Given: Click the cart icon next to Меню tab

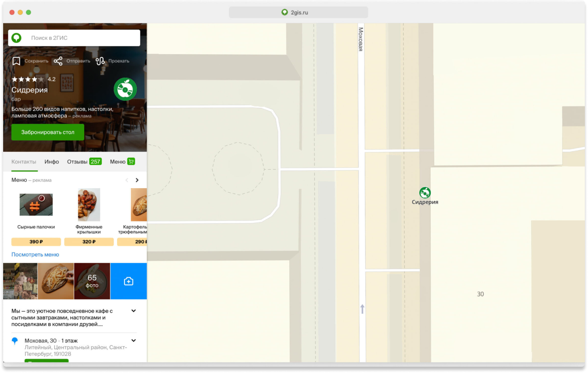Looking at the screenshot, I should click(131, 162).
